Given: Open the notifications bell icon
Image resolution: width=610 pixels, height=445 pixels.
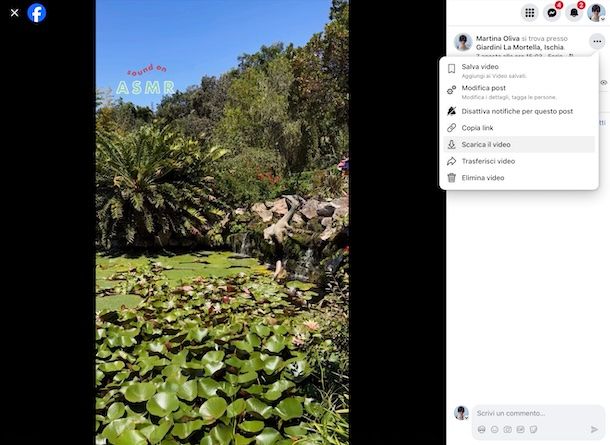Looking at the screenshot, I should pos(574,13).
